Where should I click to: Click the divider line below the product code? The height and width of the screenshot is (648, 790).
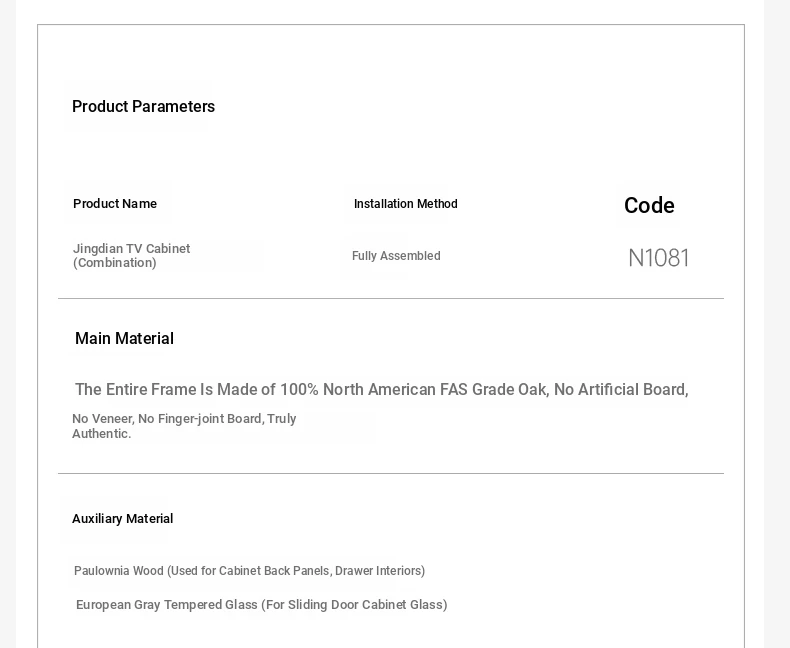pos(391,298)
